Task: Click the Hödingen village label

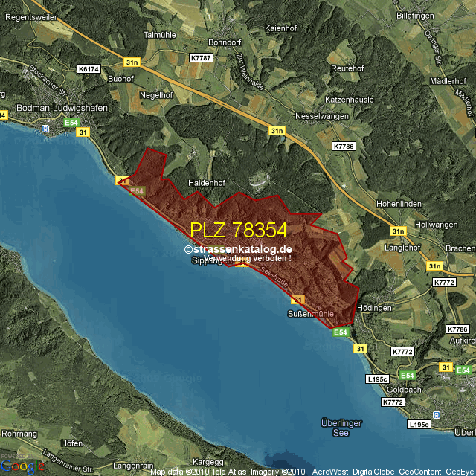Action: [x=374, y=308]
